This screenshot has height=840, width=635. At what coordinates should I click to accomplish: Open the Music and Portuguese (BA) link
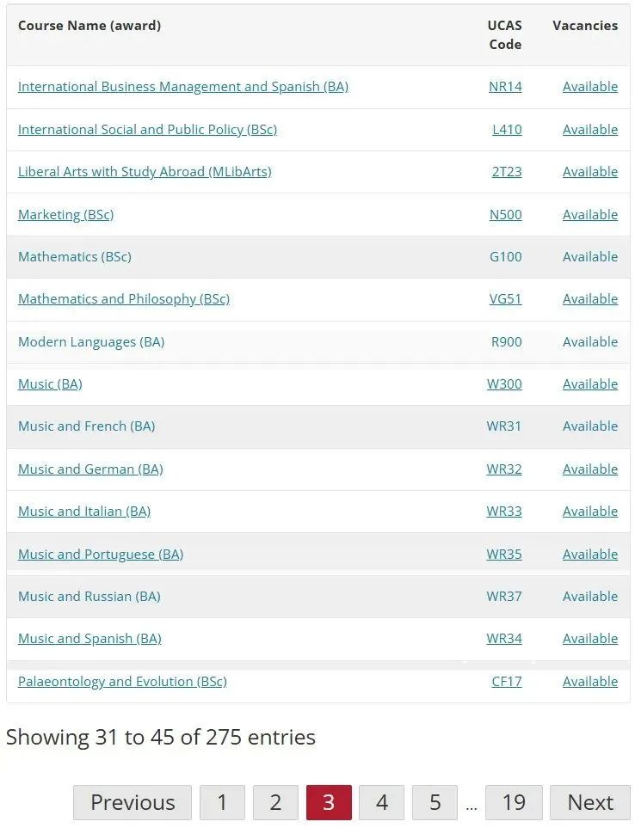[x=101, y=555]
